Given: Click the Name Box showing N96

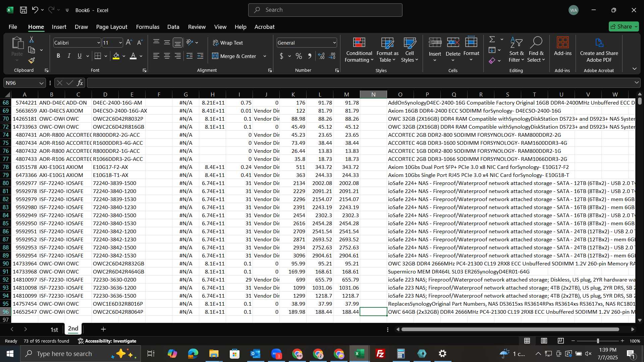Looking at the screenshot, I should click(x=24, y=83).
